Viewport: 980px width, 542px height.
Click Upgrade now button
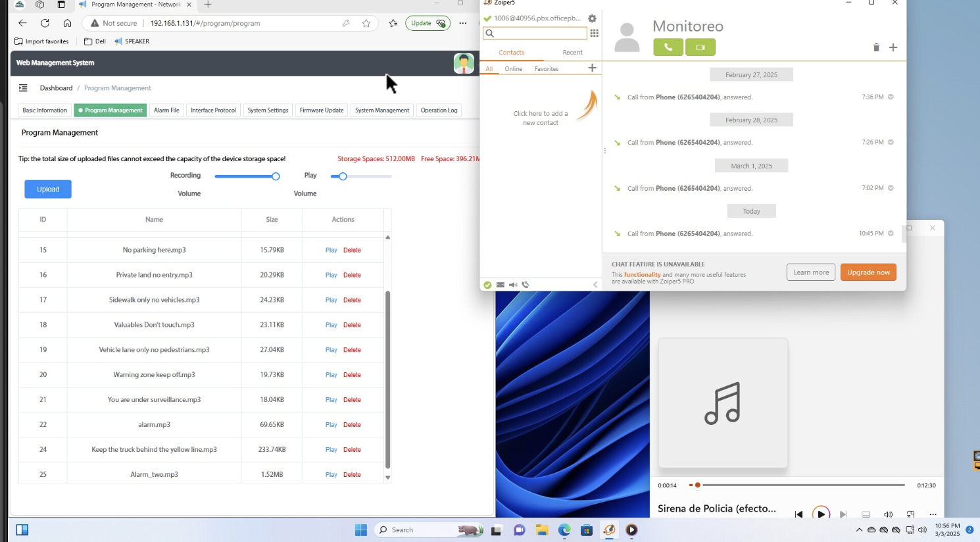point(868,272)
